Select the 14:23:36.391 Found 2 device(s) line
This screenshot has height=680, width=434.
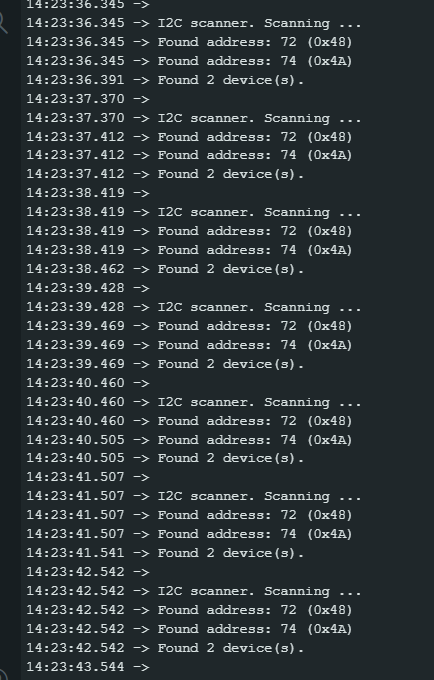[165, 80]
